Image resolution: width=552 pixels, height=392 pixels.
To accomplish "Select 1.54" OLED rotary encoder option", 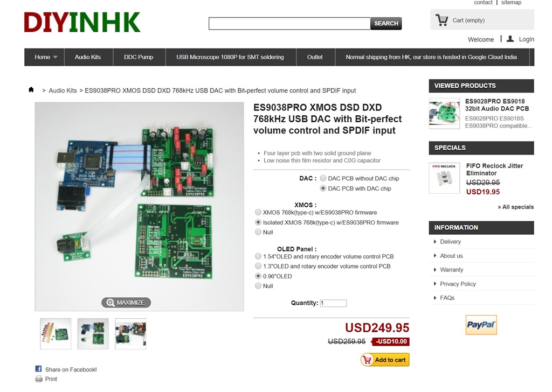I will 258,256.
